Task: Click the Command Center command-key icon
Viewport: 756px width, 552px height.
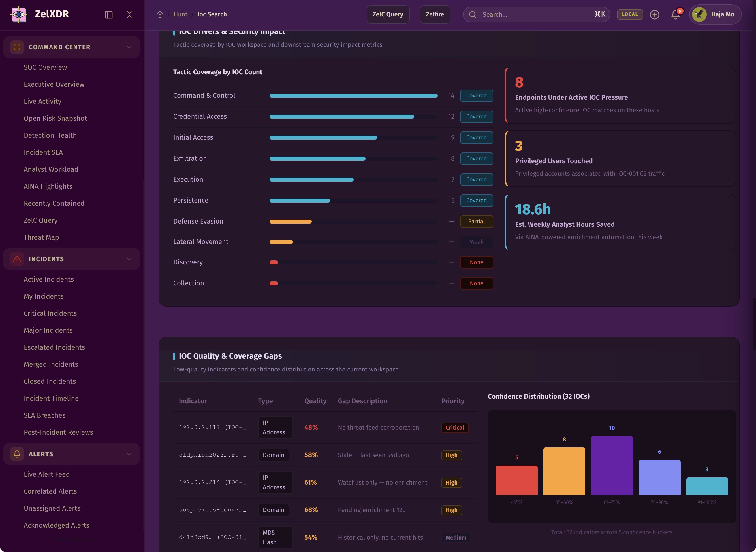Action: point(17,47)
